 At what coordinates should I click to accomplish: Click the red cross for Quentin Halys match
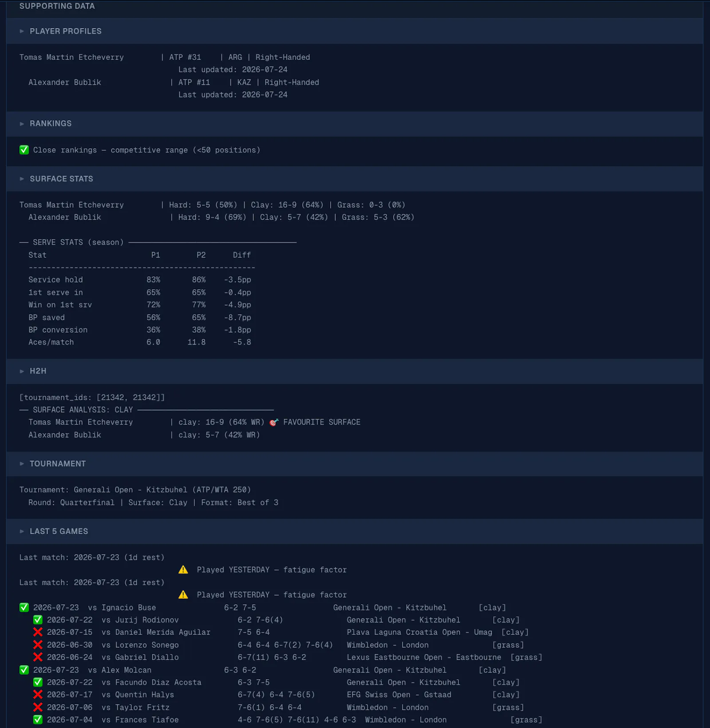38,695
